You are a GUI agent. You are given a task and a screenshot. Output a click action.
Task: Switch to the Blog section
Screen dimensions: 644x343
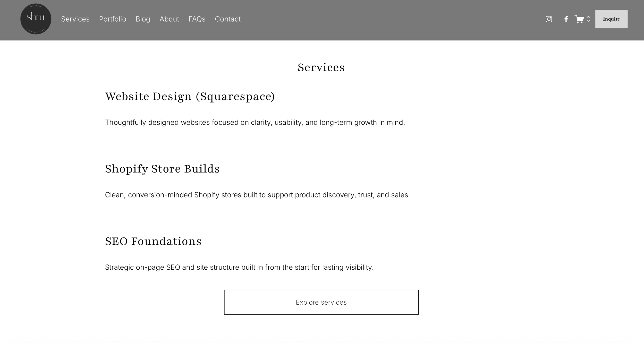(x=143, y=19)
